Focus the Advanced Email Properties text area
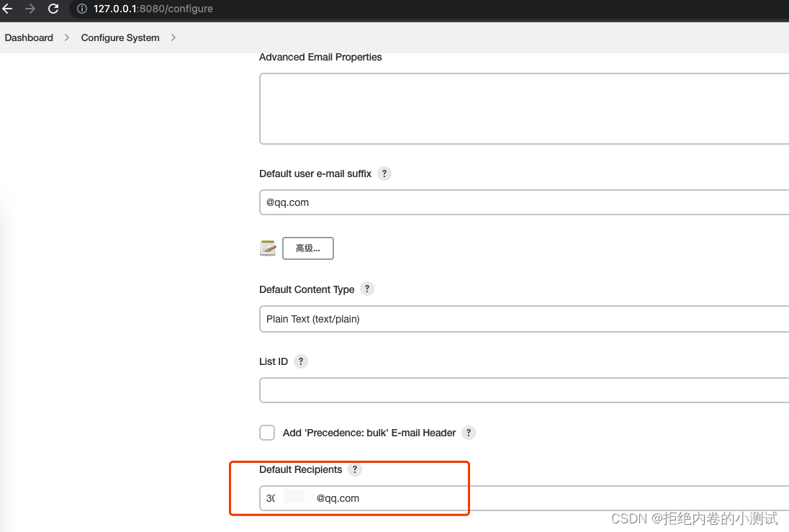The image size is (789, 532). click(x=524, y=109)
